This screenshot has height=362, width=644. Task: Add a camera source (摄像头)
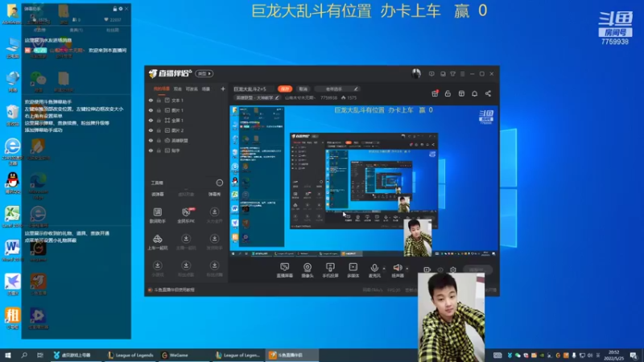click(x=308, y=270)
